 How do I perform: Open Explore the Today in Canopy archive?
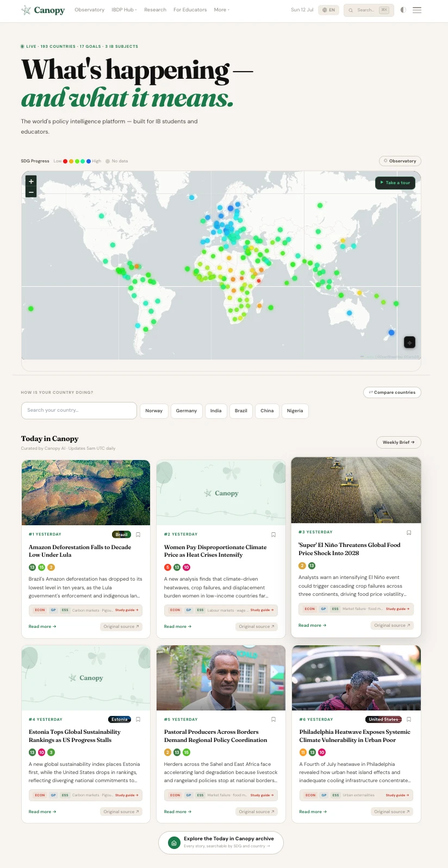click(221, 842)
